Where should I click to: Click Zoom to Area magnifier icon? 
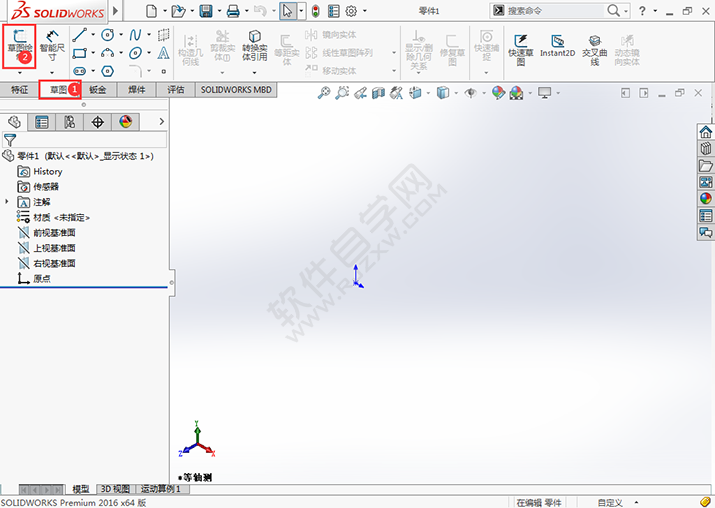342,93
